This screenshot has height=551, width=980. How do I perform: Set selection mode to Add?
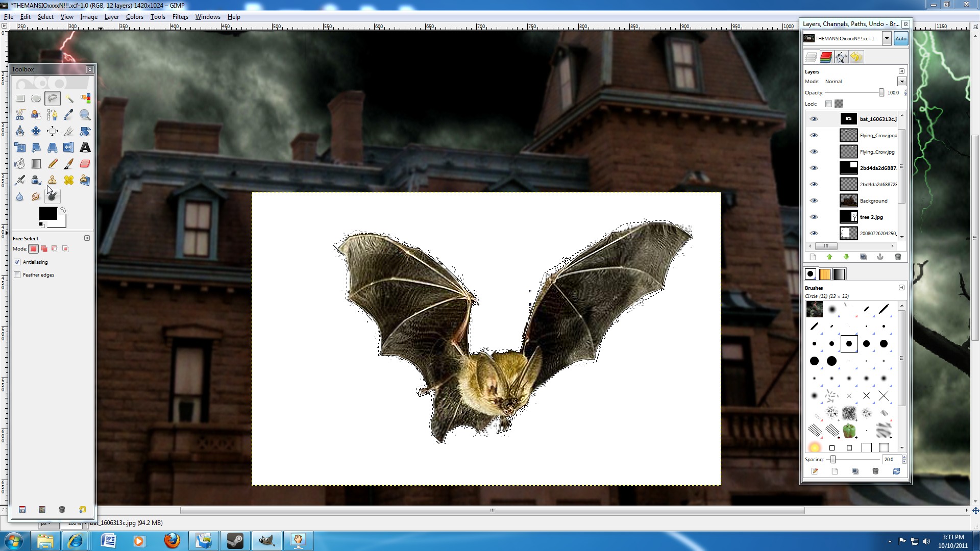(x=44, y=248)
